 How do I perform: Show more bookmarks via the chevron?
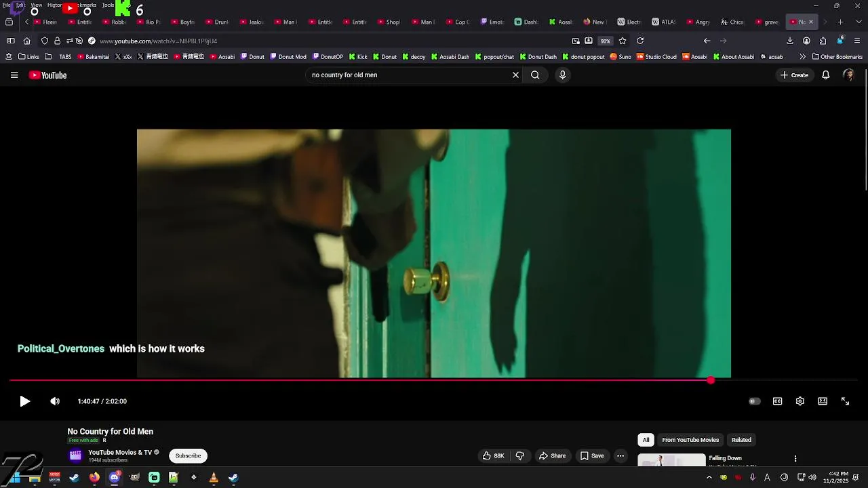click(x=803, y=57)
